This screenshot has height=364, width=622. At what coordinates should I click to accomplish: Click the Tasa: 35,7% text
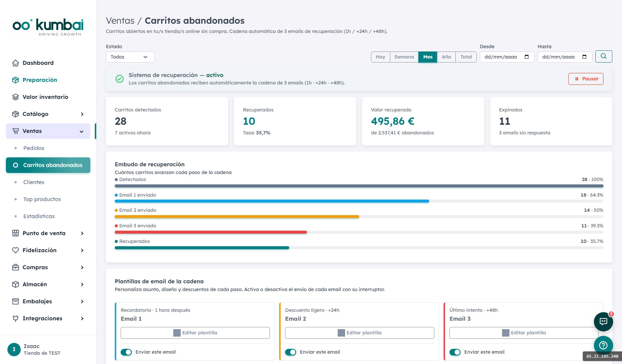coord(257,133)
